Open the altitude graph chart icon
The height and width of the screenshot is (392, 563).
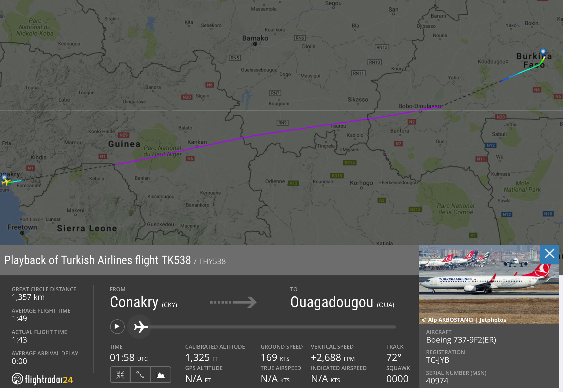tap(161, 375)
